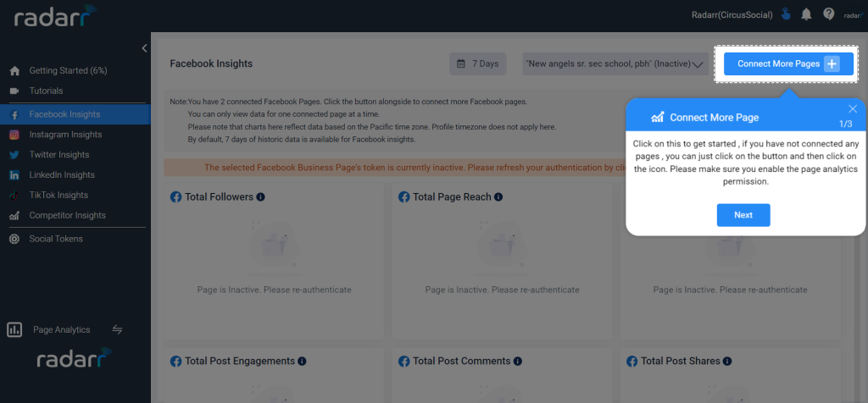This screenshot has width=868, height=403.
Task: Click the chart icon in tooltip header
Action: click(x=658, y=117)
